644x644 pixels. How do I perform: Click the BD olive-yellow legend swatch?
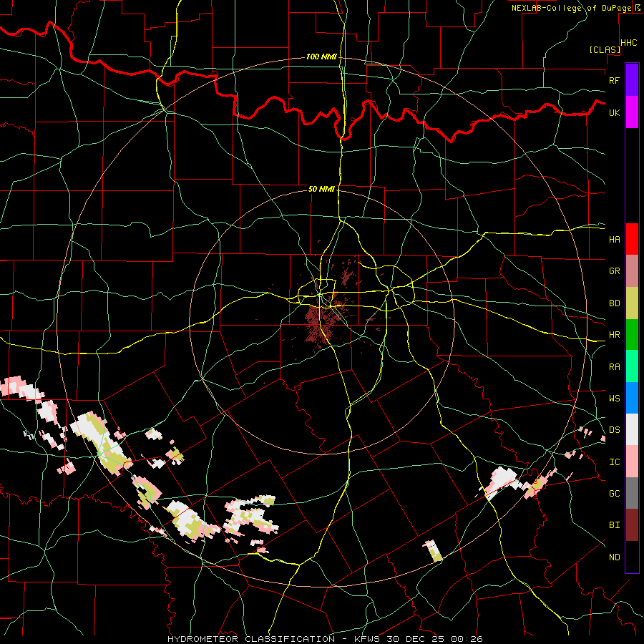(x=632, y=303)
